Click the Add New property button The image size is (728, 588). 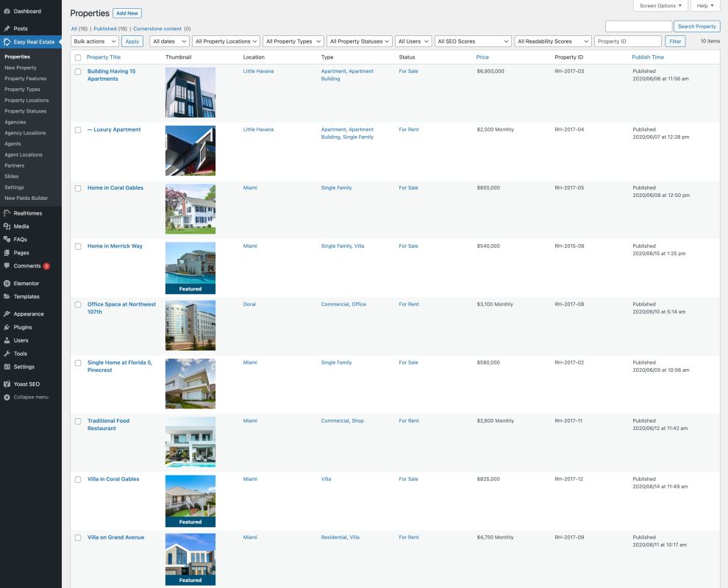click(x=127, y=13)
